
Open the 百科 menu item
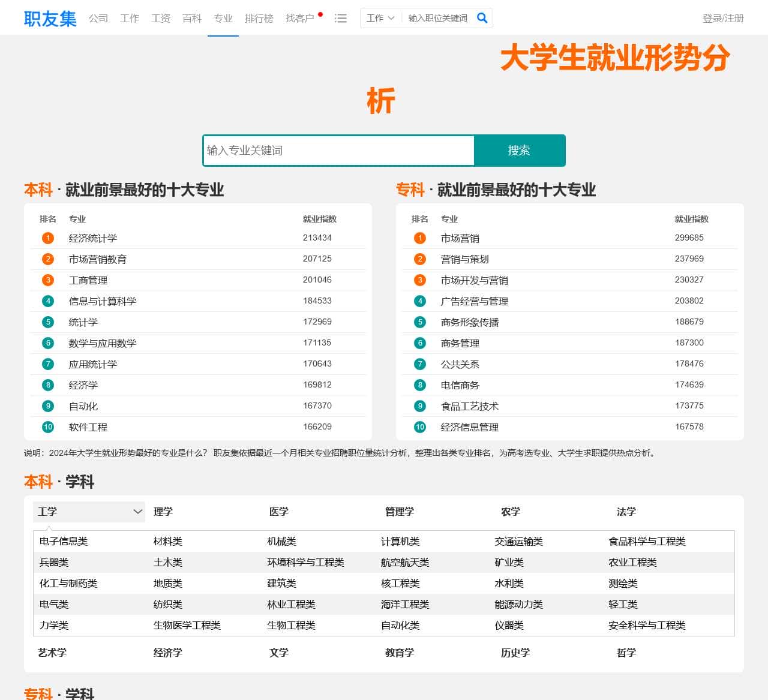pos(191,18)
